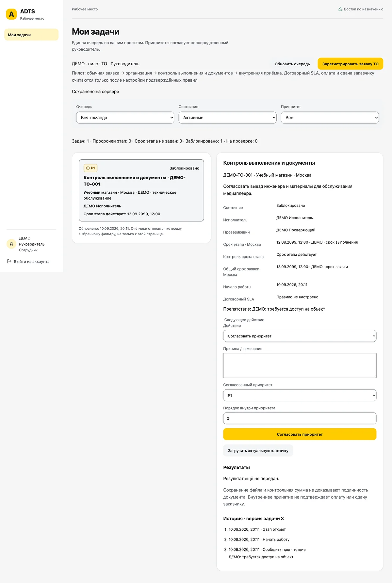The height and width of the screenshot is (583, 392).
Task: Open Мои задачи in the sidebar
Action: click(x=31, y=35)
